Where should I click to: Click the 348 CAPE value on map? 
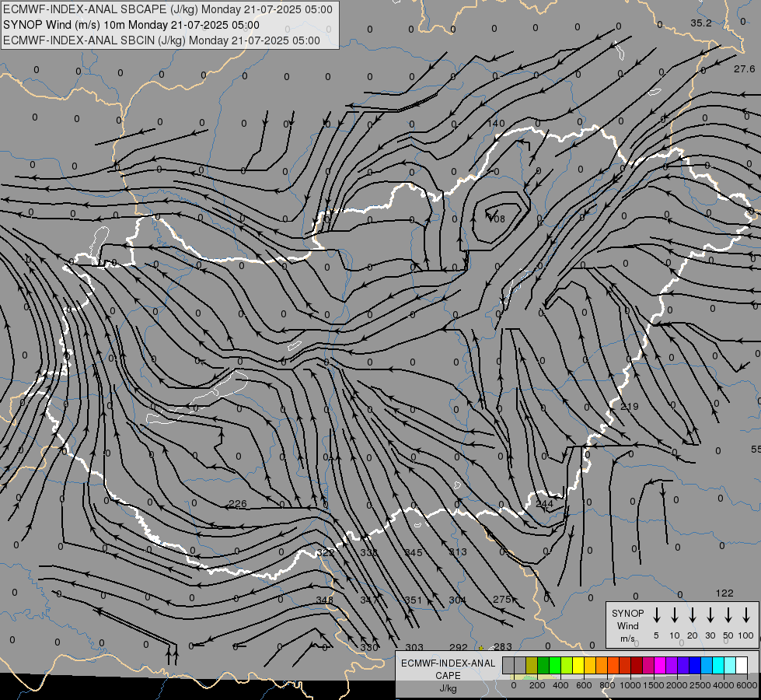[x=324, y=600]
